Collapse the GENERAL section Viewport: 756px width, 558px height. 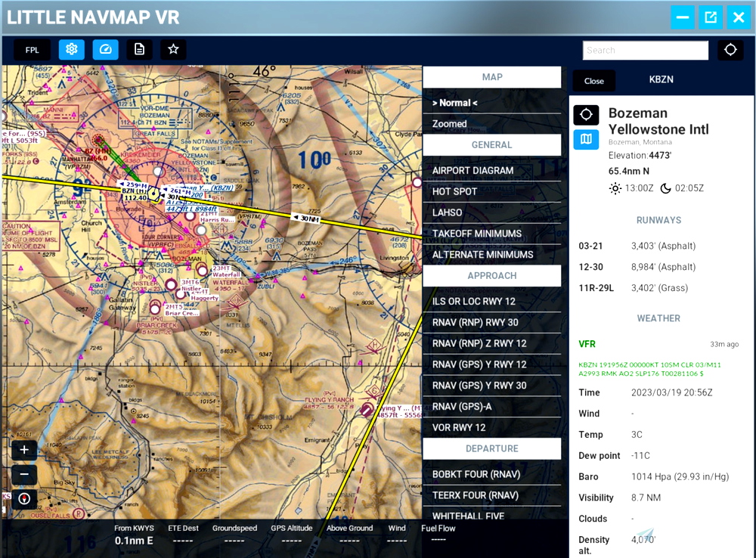pyautogui.click(x=492, y=144)
